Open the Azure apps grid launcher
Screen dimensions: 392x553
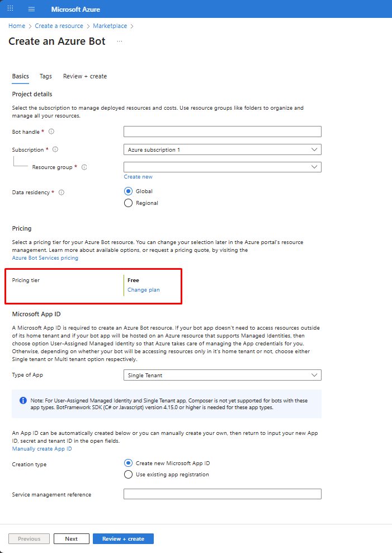(10, 9)
